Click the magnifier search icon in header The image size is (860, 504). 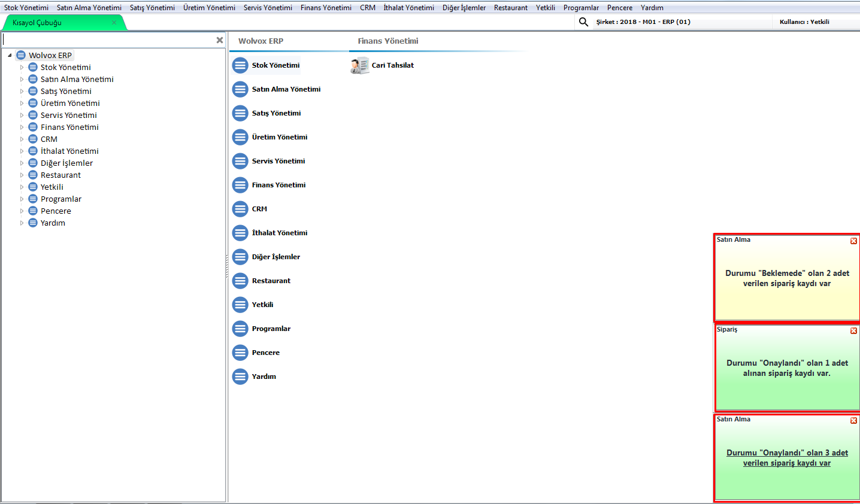point(583,22)
